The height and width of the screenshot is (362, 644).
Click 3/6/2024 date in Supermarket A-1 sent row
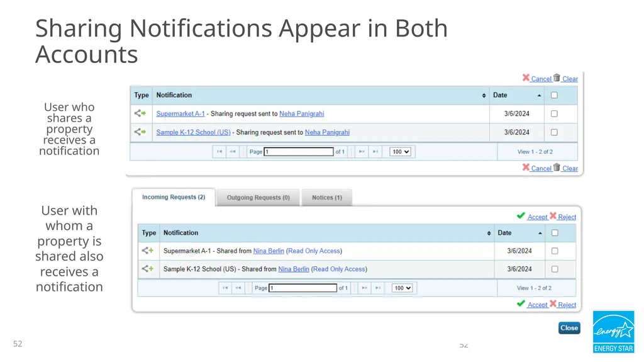pyautogui.click(x=517, y=113)
